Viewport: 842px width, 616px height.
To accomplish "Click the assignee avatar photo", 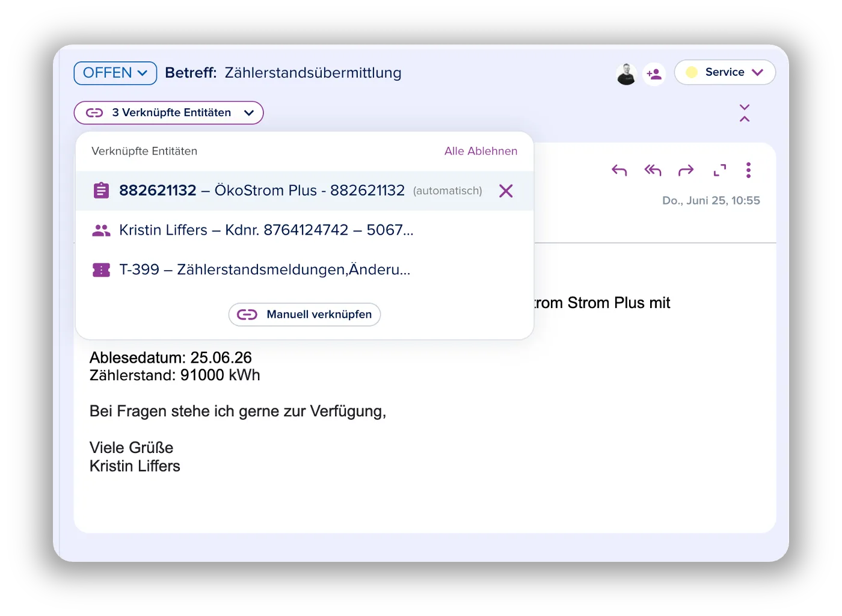I will pos(626,74).
